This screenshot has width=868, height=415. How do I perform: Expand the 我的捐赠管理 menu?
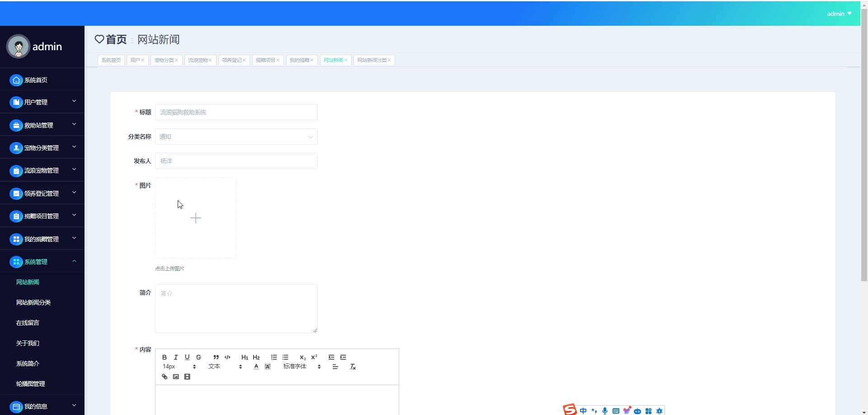pos(42,239)
